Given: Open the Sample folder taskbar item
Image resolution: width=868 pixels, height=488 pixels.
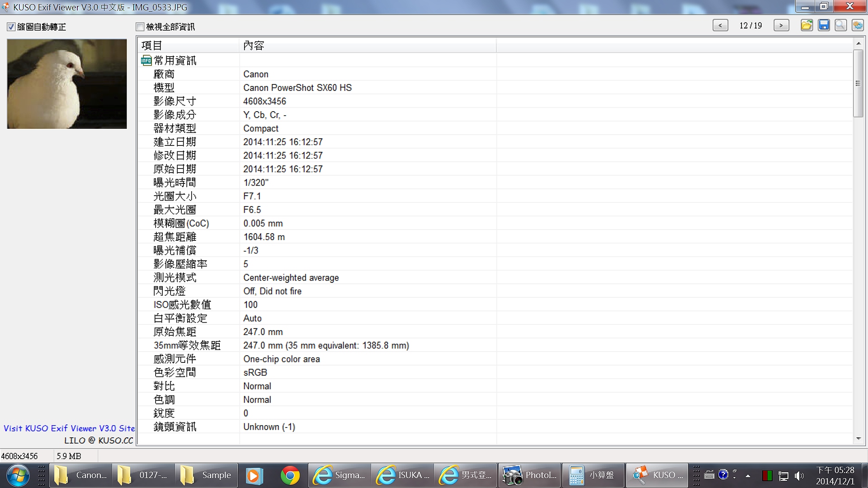Looking at the screenshot, I should click(x=207, y=475).
